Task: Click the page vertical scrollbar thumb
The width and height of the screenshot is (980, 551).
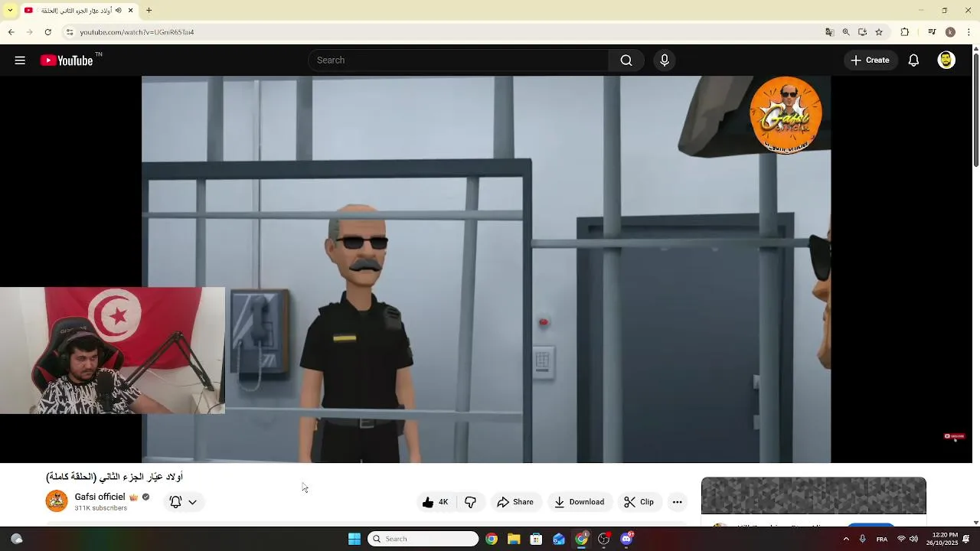Action: [x=975, y=109]
